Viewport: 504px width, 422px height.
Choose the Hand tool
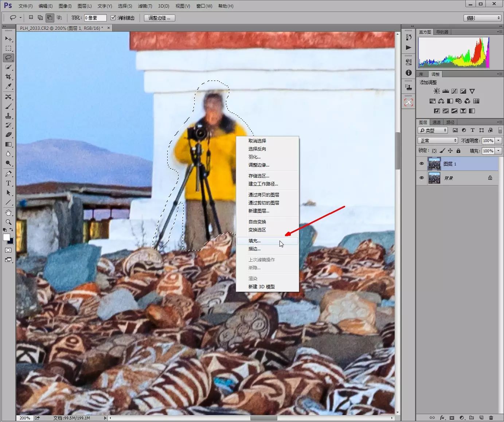point(8,212)
